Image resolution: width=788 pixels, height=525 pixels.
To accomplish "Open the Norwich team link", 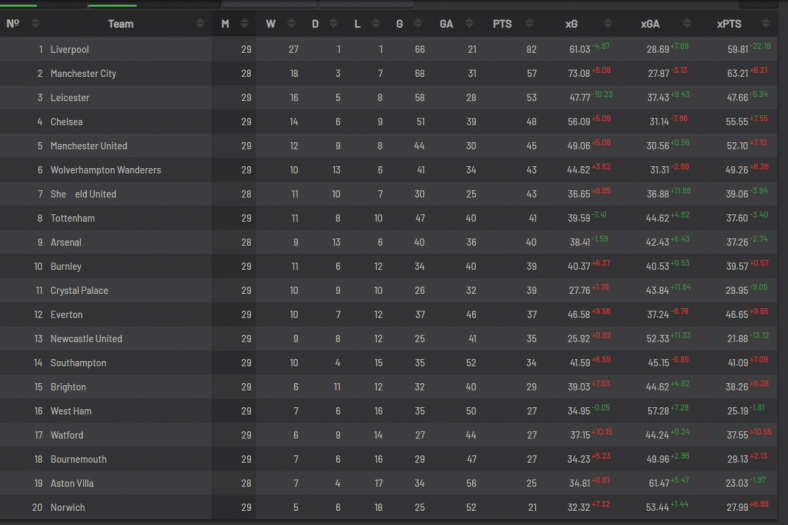I will 68,507.
